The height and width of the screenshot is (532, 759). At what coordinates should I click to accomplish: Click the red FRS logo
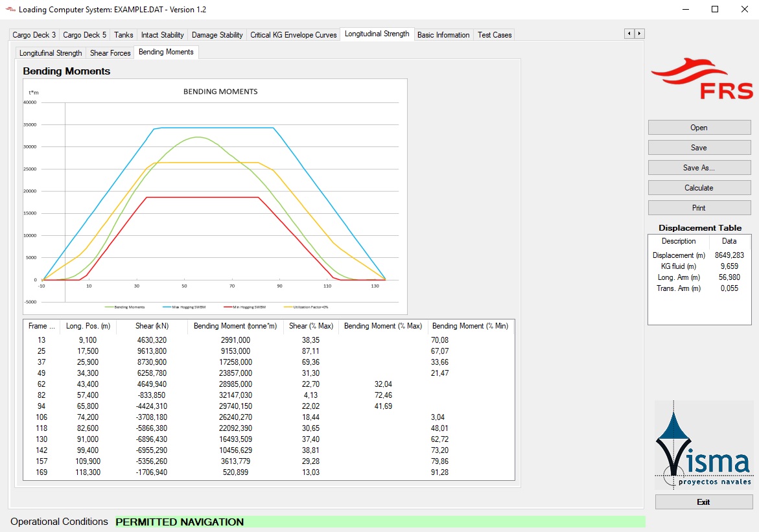[x=702, y=78]
